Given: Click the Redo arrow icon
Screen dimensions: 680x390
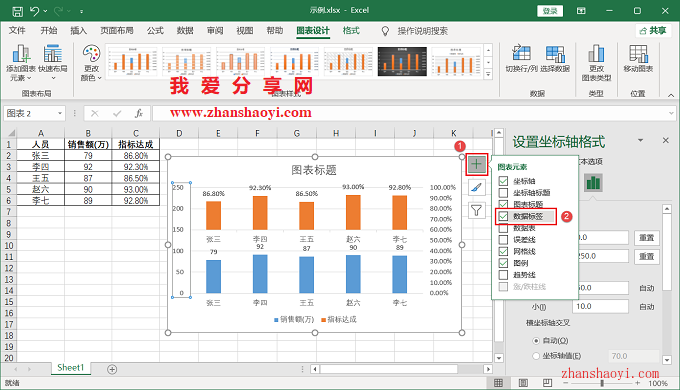Looking at the screenshot, I should (58, 11).
